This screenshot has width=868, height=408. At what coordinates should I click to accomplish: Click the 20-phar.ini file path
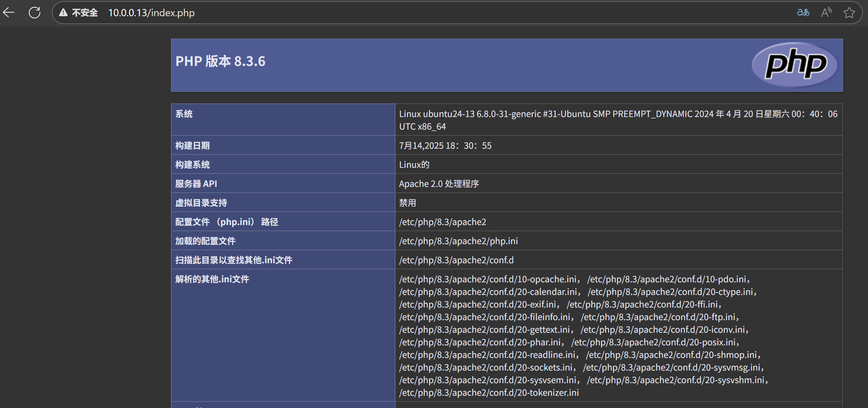pyautogui.click(x=480, y=342)
